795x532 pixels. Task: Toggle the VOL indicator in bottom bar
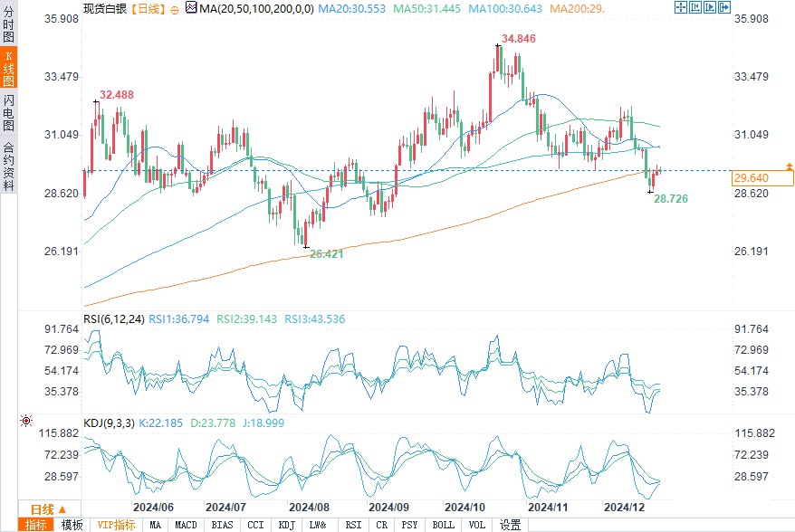pyautogui.click(x=477, y=525)
